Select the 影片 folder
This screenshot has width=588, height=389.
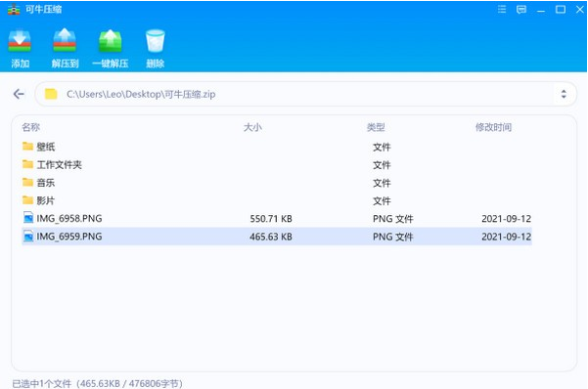click(x=277, y=200)
